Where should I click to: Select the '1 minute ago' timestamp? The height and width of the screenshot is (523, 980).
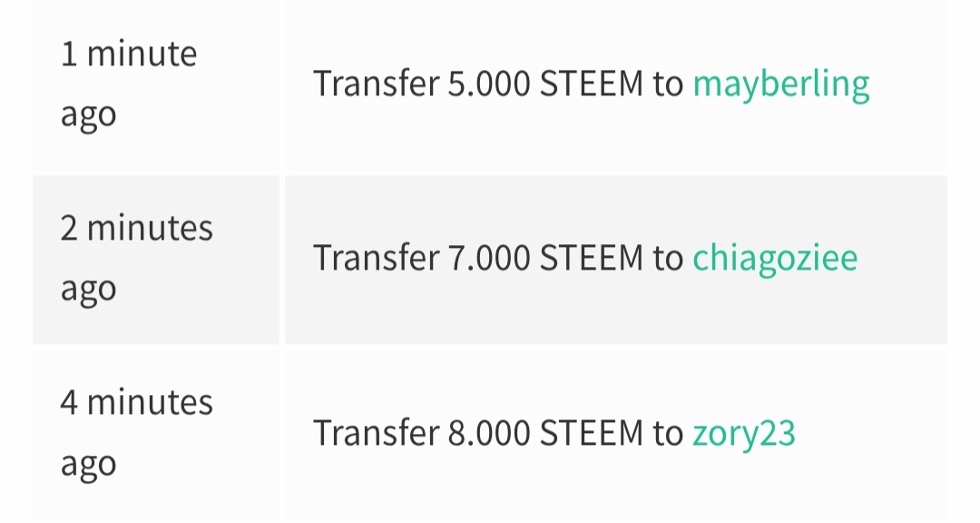coord(129,84)
